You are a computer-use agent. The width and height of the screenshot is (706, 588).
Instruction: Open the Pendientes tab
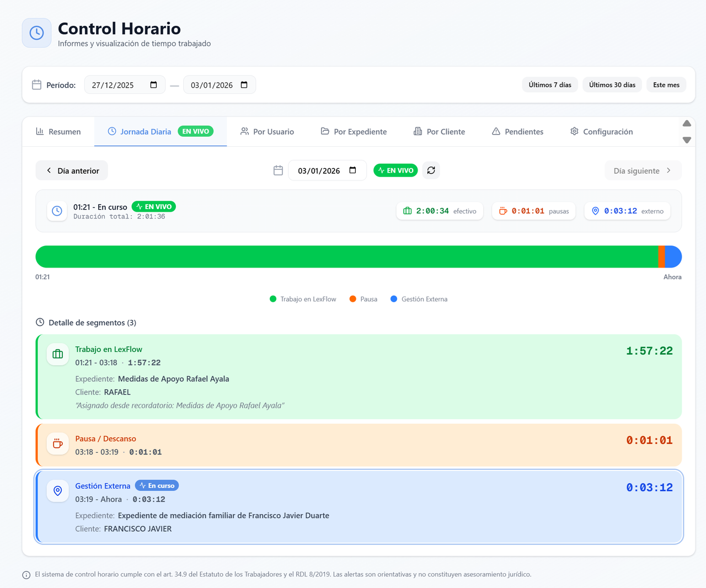(x=517, y=131)
